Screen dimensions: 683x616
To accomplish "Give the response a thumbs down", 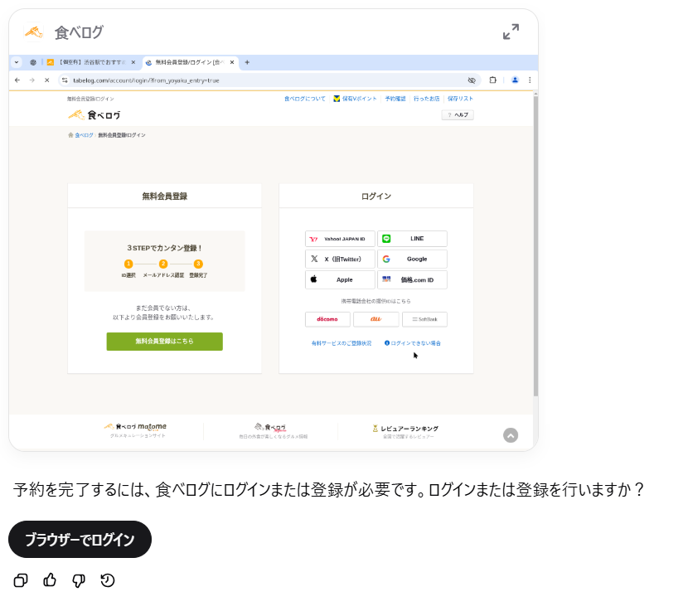I will [x=79, y=580].
